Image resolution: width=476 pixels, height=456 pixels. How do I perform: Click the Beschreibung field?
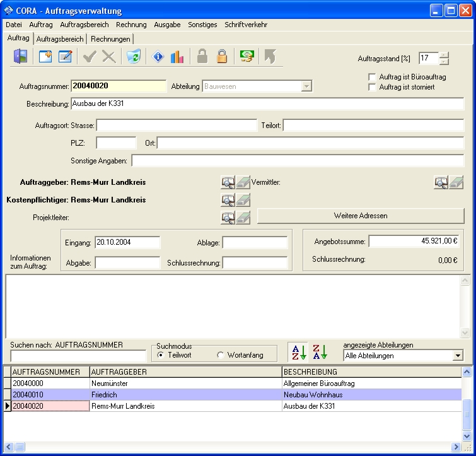pyautogui.click(x=267, y=104)
